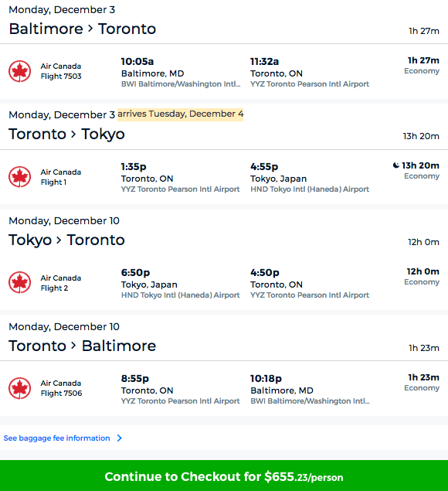Click Air Canada logo for Flight 7506
The image size is (448, 491).
tap(20, 388)
